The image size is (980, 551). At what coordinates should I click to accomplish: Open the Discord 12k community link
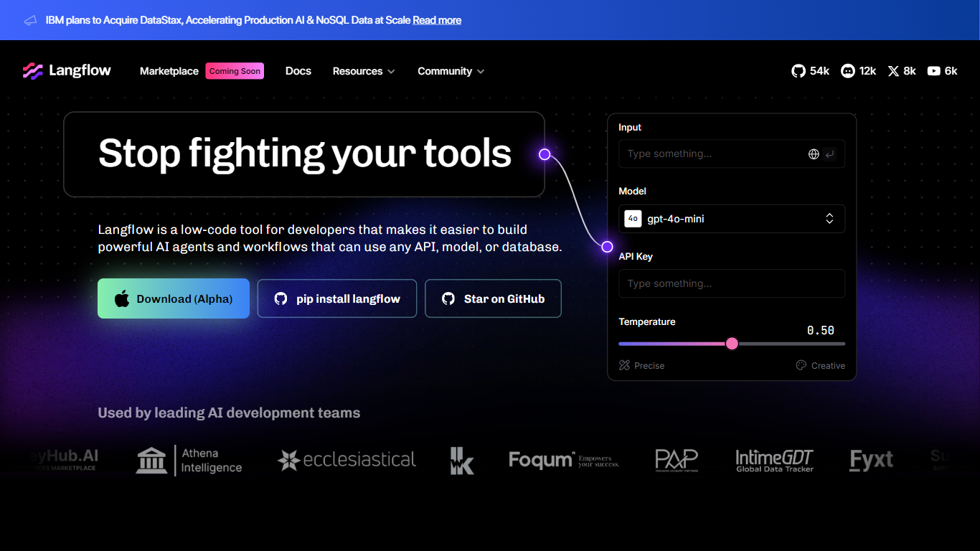click(x=859, y=71)
